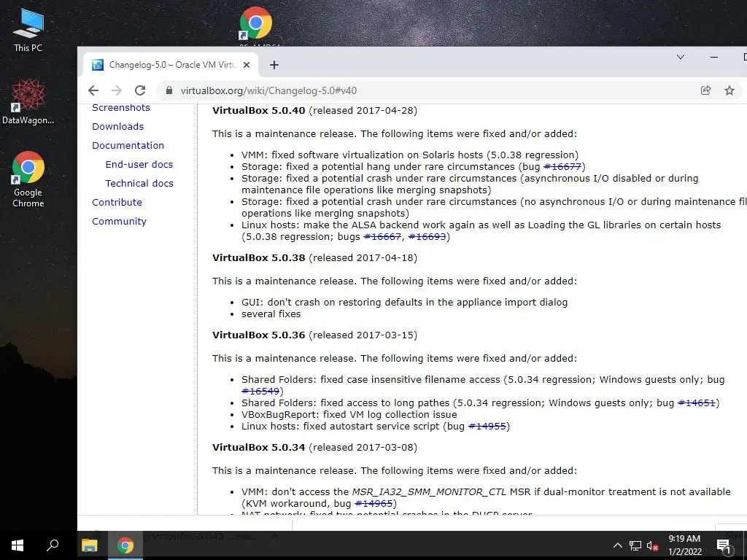
Task: Open bug #14955 link
Action: pos(487,426)
